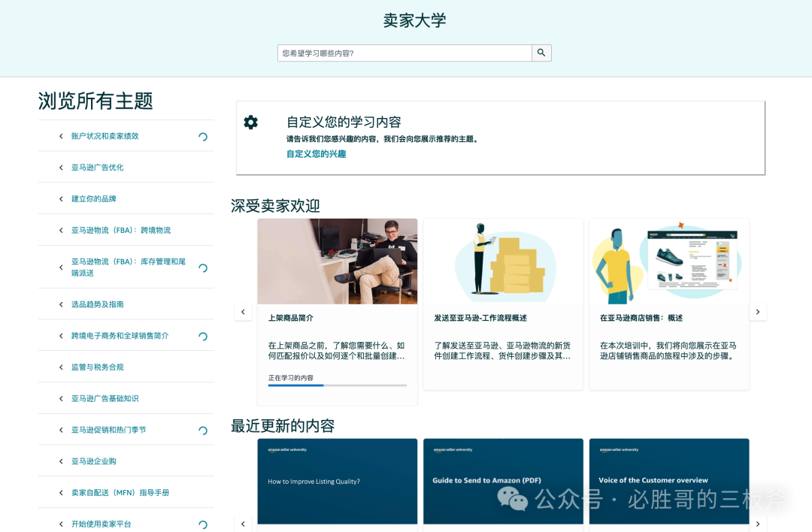The height and width of the screenshot is (532, 812).
Task: Expand the 账户状况和卖家绩效 topic chevron
Action: (x=61, y=136)
